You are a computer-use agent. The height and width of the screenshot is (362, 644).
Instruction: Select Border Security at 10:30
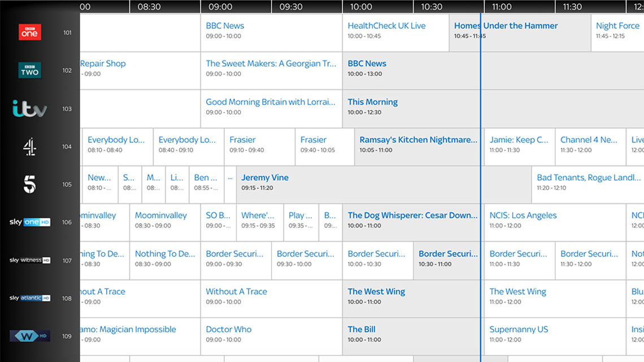(449, 260)
